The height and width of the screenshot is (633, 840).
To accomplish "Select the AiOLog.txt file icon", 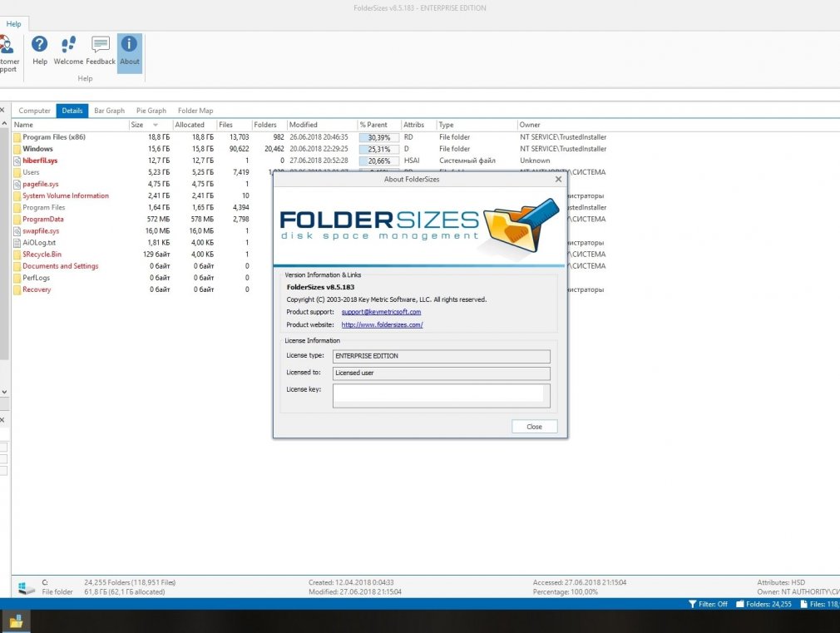I will (17, 243).
